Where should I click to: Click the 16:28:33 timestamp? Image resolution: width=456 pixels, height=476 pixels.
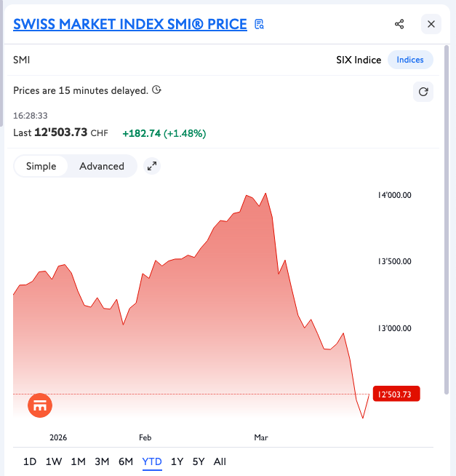pos(31,116)
